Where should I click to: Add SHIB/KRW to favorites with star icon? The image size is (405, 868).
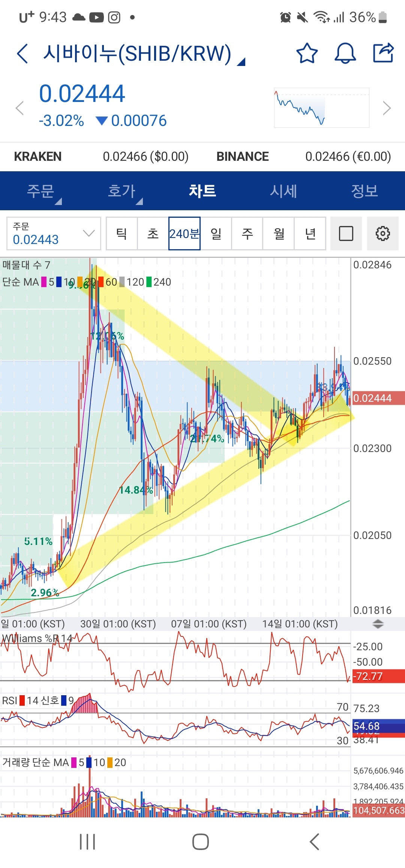tap(307, 53)
